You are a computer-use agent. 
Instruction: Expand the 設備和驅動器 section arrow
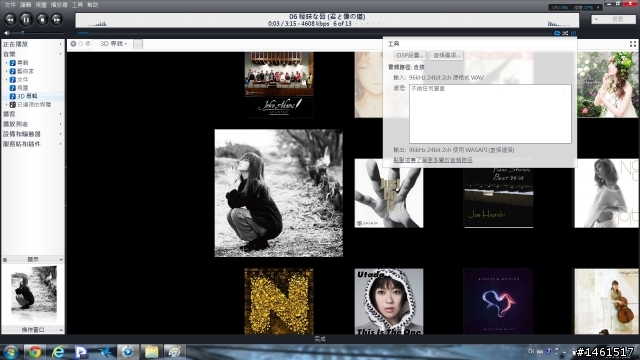[x=60, y=134]
